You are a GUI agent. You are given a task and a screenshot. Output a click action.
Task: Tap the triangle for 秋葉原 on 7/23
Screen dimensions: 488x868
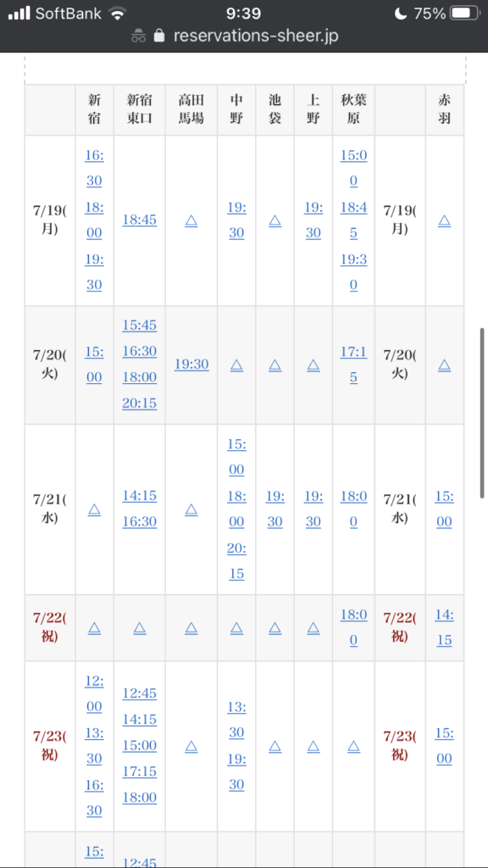point(353,746)
